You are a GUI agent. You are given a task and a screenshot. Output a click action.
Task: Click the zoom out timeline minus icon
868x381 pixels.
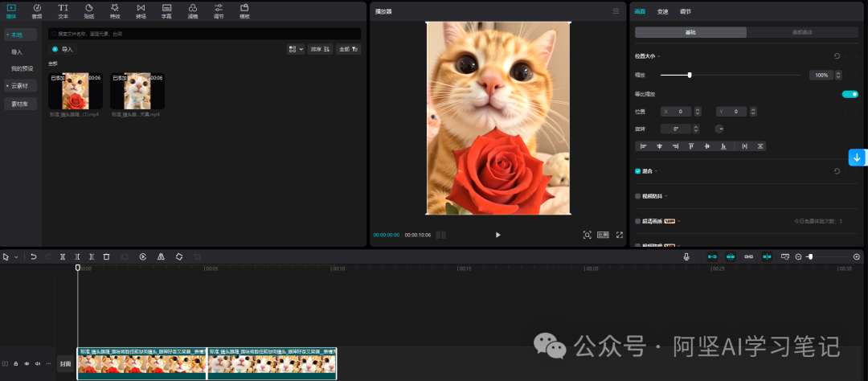(798, 257)
